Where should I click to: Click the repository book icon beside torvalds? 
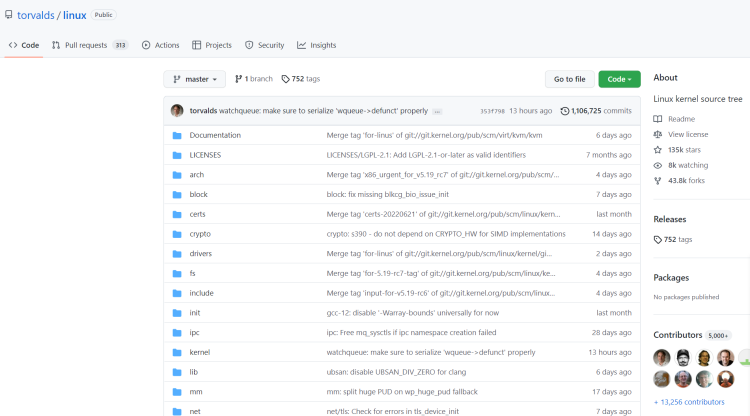8,16
